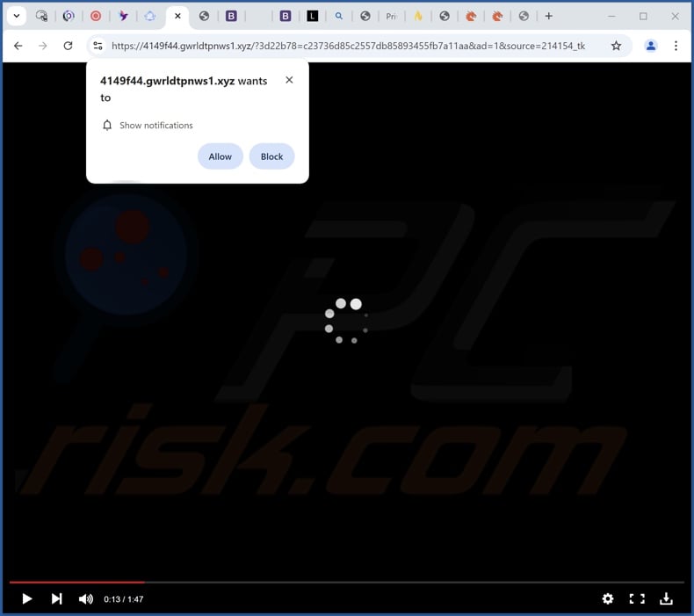Viewport: 694px width, 616px height.
Task: Switch to the blue cloud icon tab
Action: click(150, 16)
